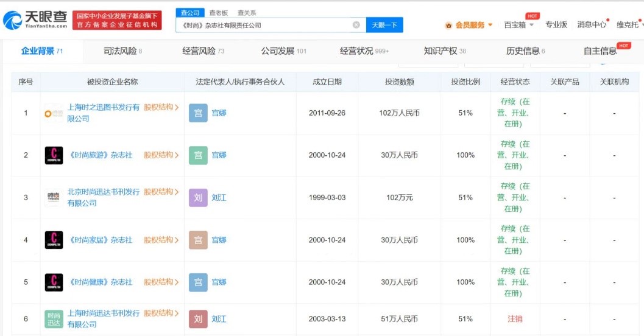
Task: Expand 股权结构 for 上海时之迅图书发行
Action: [161, 107]
